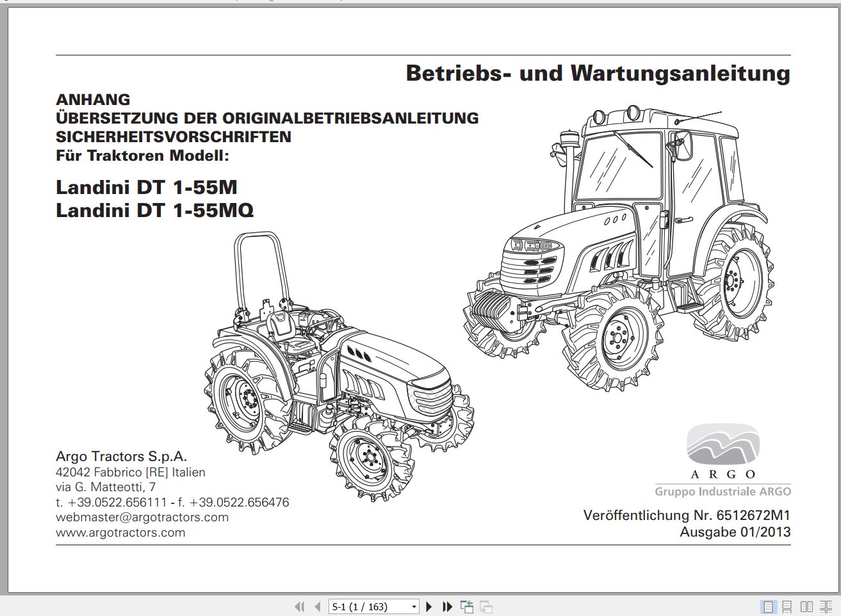Click the Argo Tractors S.p.A. company name
The height and width of the screenshot is (616, 841).
(x=122, y=457)
